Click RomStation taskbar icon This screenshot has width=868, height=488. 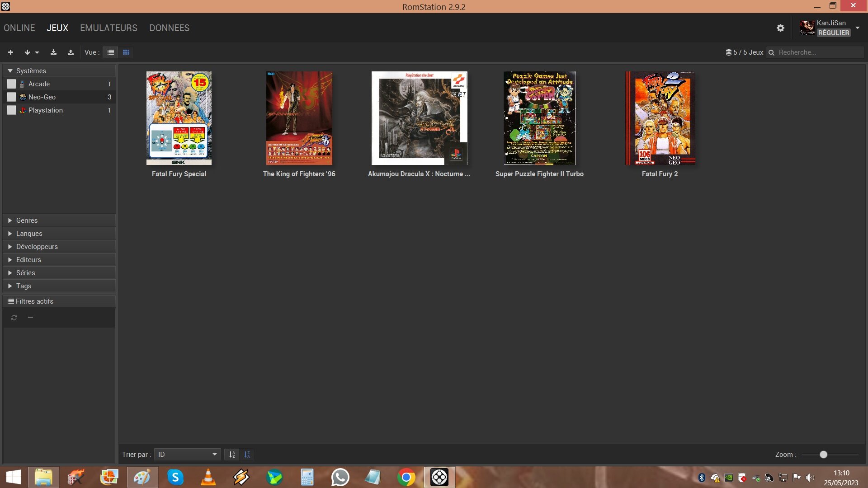439,477
